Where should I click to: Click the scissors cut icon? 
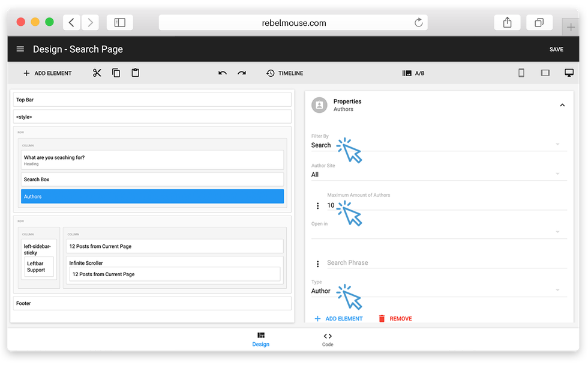click(x=97, y=73)
